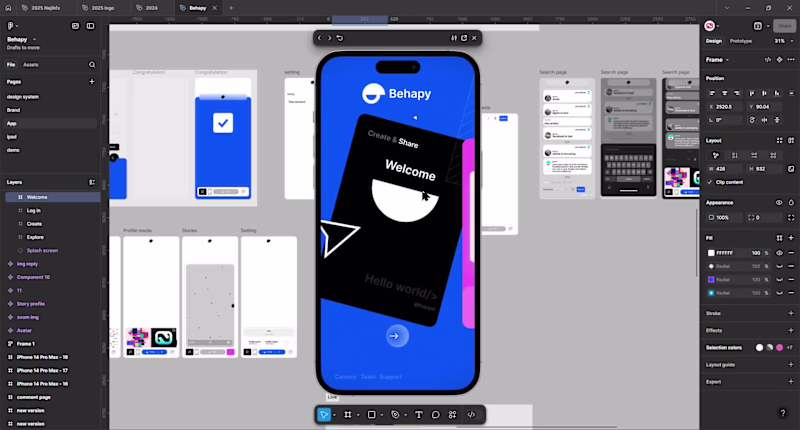Edit the width W field
Screen dimensions: 800x430
click(724, 169)
